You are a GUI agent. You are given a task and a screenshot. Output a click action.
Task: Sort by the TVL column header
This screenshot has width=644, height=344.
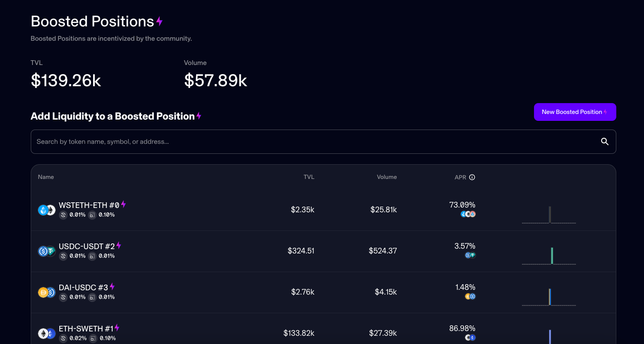pyautogui.click(x=309, y=177)
